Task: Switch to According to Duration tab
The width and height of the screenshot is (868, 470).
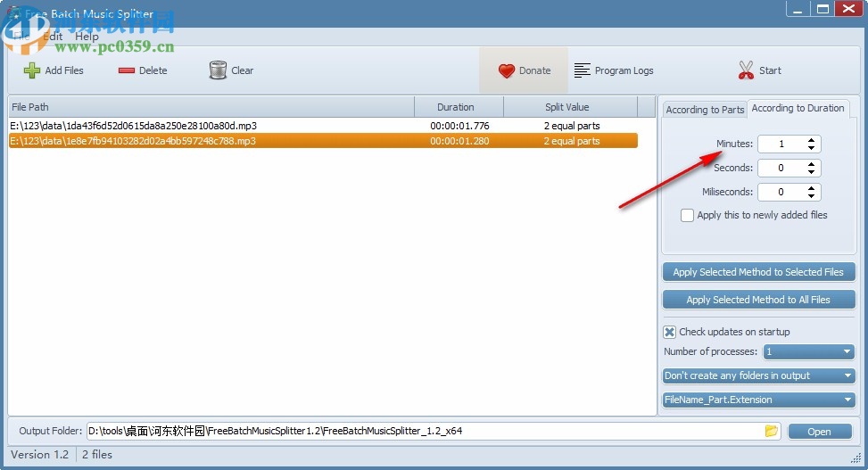Action: (x=798, y=108)
